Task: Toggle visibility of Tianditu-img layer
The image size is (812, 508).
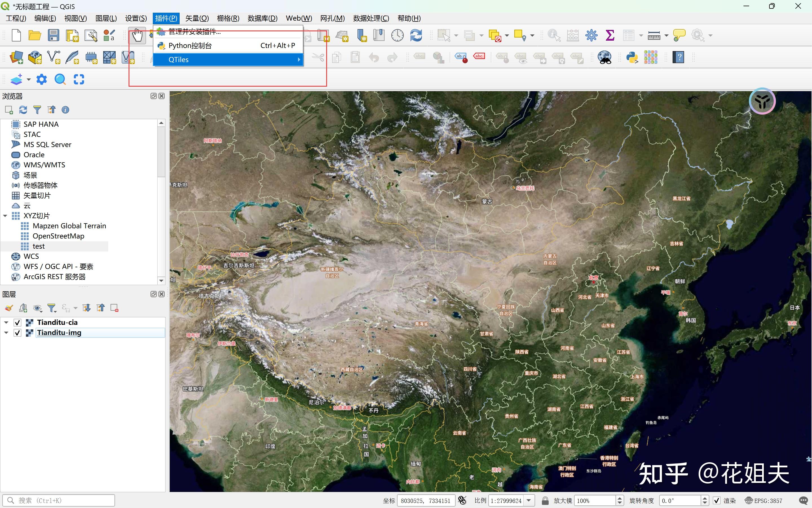Action: (17, 333)
